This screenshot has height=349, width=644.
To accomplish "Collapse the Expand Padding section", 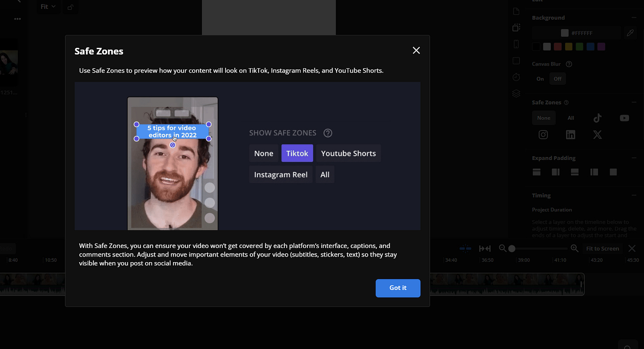I will pyautogui.click(x=634, y=158).
